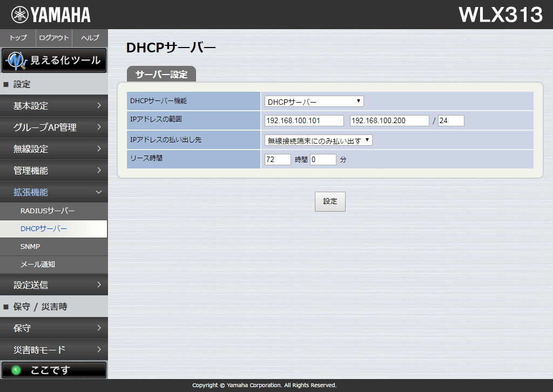Image resolution: width=553 pixels, height=392 pixels.
Task: Switch to the サーバー設定 tab
Action: tap(161, 74)
